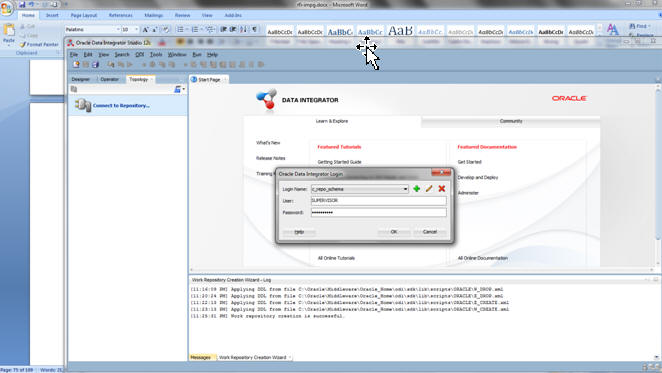
Task: Open the Edit menu in ODI Studio
Action: [88, 54]
